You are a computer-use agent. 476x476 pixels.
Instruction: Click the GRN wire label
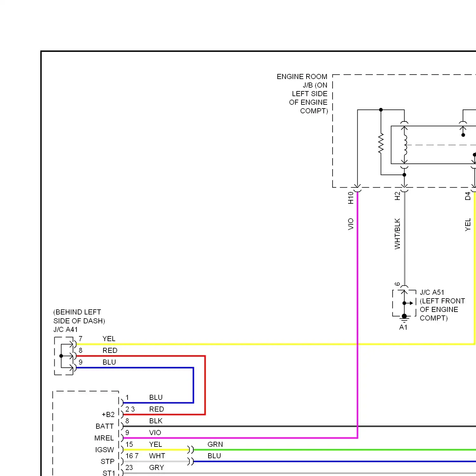(x=215, y=444)
